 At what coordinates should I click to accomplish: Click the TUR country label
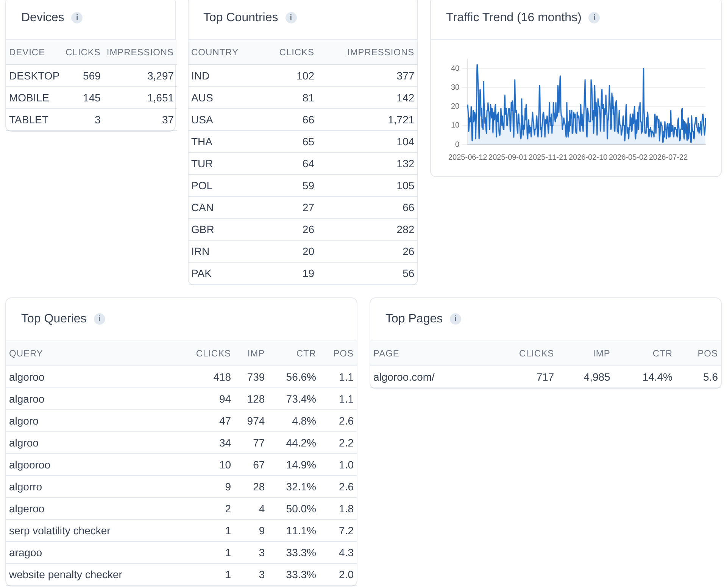pos(202,164)
